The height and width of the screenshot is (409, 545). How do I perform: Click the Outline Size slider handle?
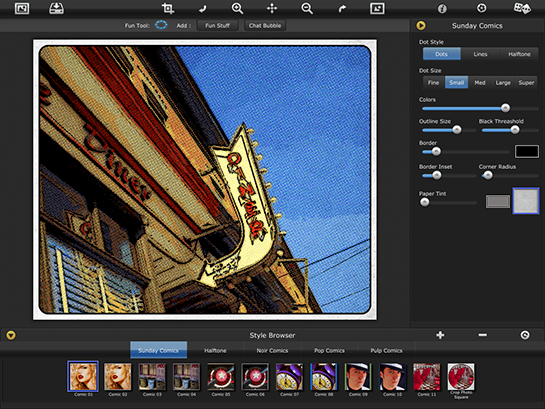click(x=457, y=130)
